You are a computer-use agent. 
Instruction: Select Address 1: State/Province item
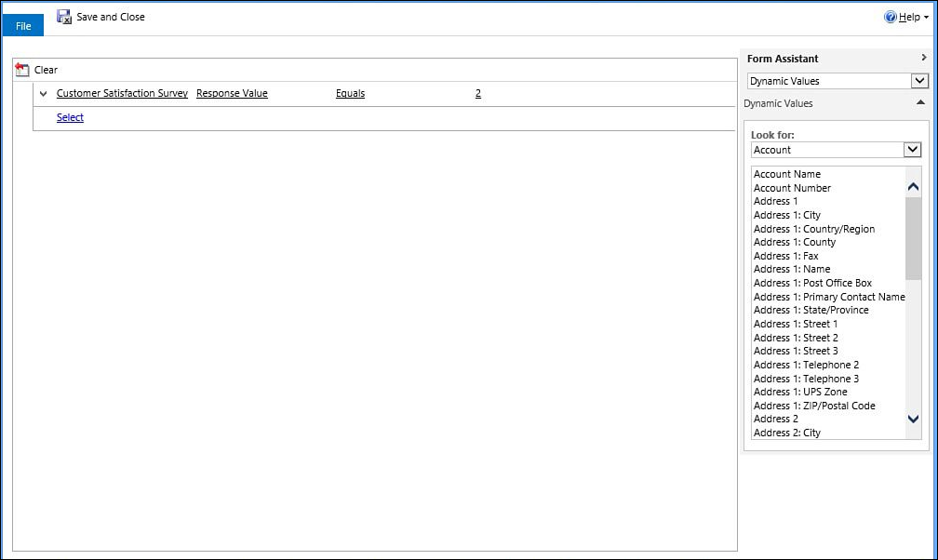pyautogui.click(x=811, y=310)
